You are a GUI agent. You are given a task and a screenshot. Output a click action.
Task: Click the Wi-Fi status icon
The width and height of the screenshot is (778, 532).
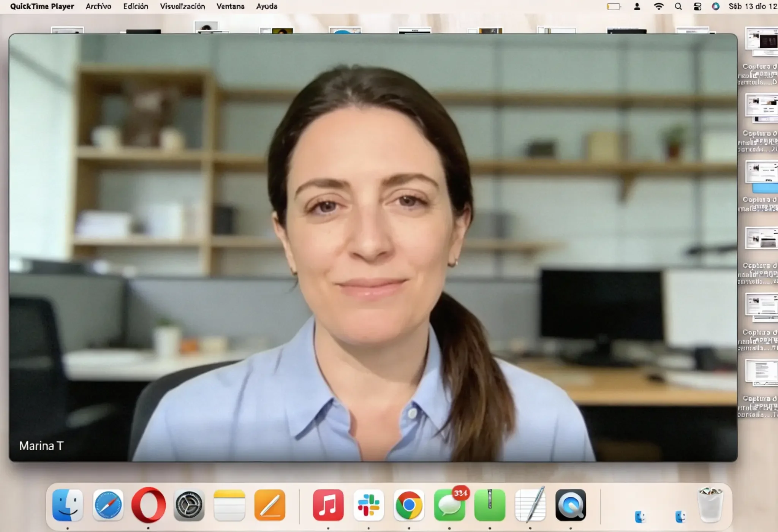tap(659, 6)
